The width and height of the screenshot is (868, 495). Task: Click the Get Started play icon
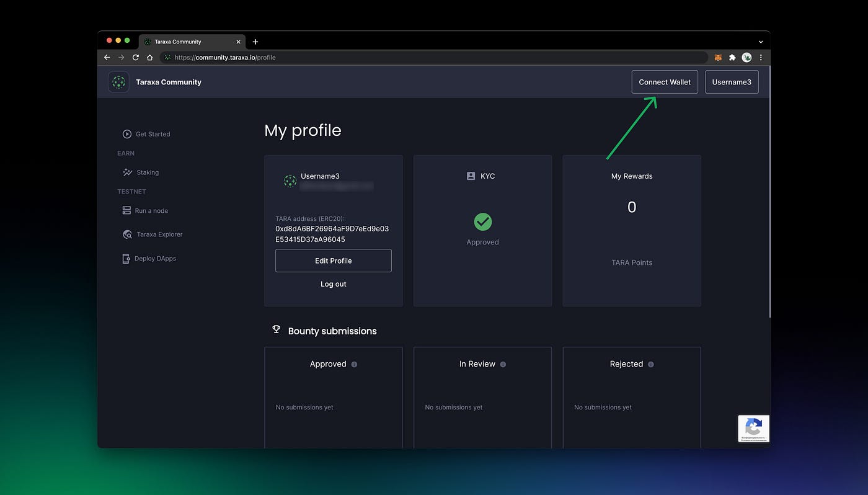[x=127, y=134]
